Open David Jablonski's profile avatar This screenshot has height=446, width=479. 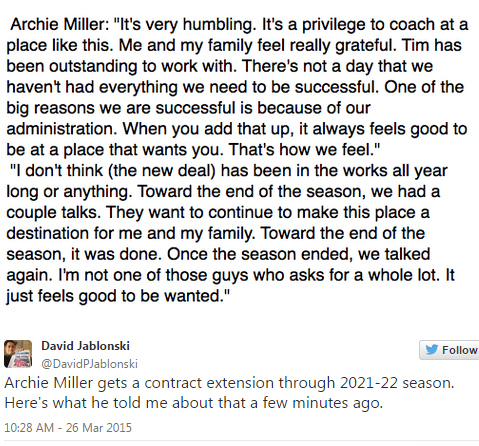[18, 354]
